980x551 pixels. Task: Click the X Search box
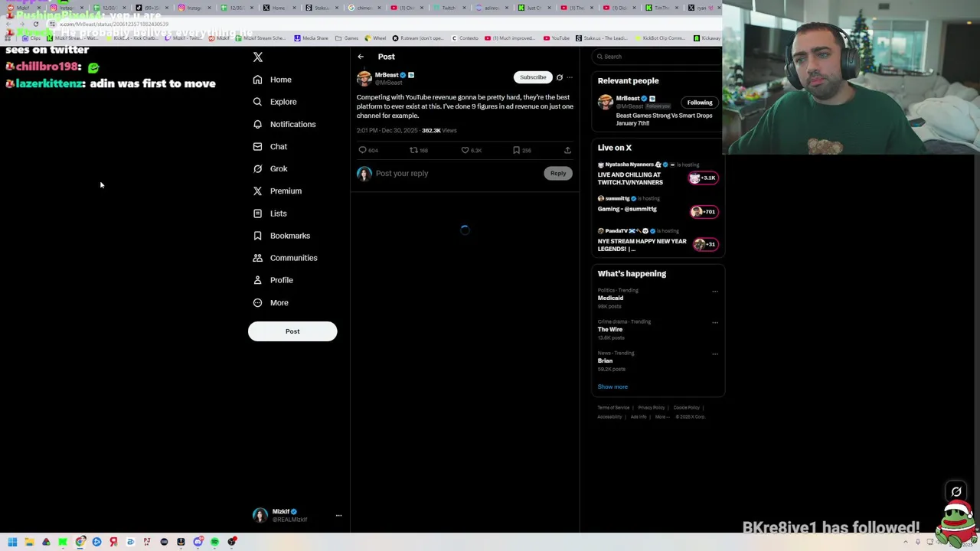(x=658, y=57)
